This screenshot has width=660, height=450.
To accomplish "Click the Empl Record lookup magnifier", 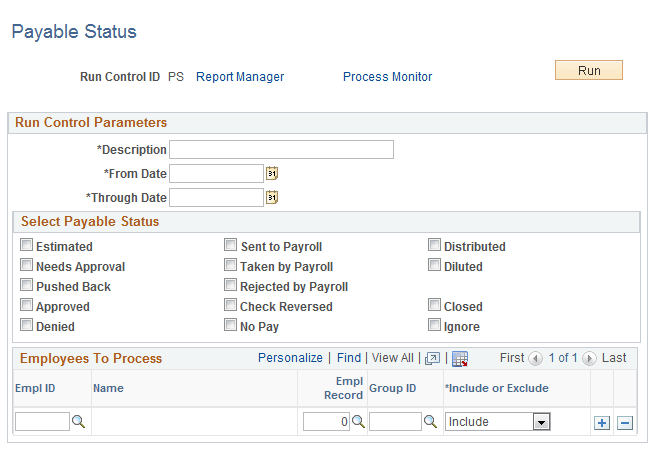I will point(359,422).
